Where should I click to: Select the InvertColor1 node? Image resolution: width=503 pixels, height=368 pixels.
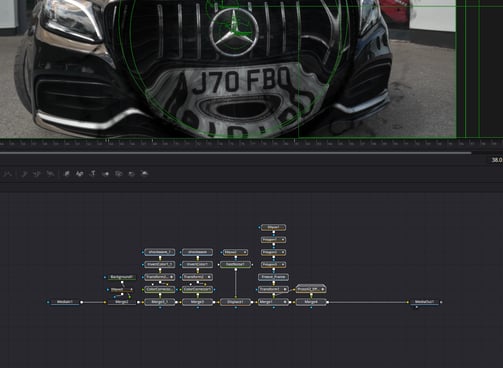[197, 265]
